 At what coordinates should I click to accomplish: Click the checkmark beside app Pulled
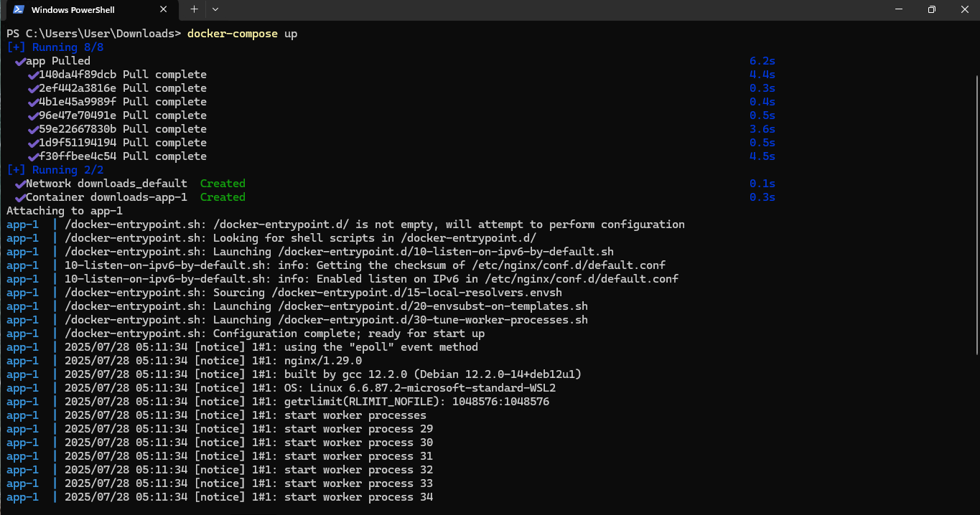(x=20, y=62)
